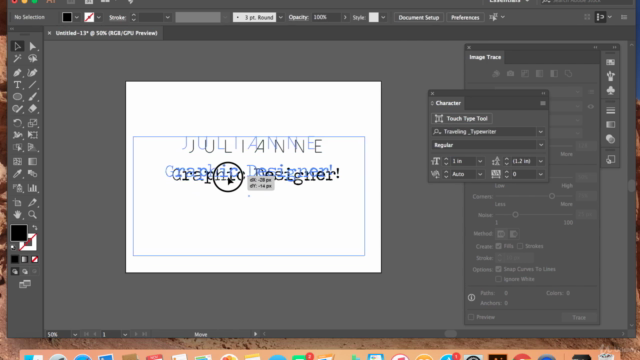Click the black fill color swatch in toolbox
Viewport: 640px width, 360px height.
click(19, 233)
